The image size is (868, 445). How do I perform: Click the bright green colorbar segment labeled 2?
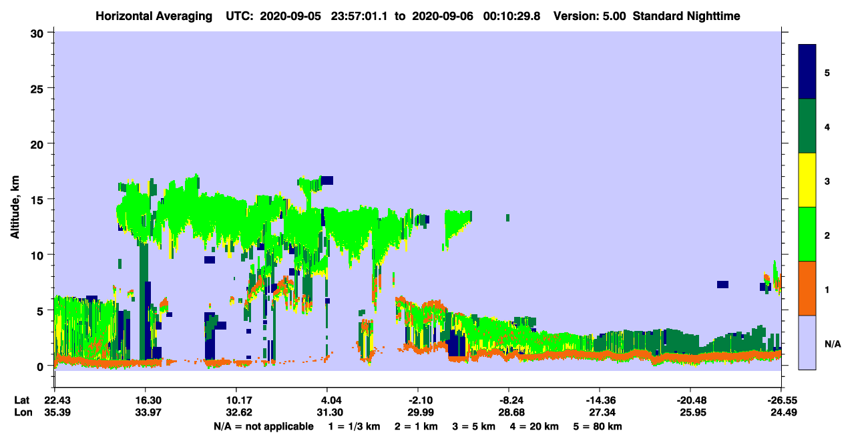pos(807,234)
